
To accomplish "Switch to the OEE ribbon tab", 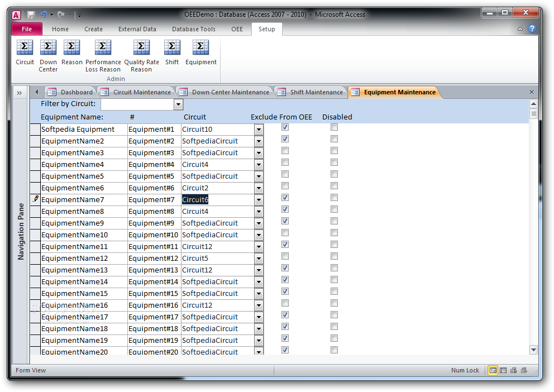I will [x=237, y=29].
